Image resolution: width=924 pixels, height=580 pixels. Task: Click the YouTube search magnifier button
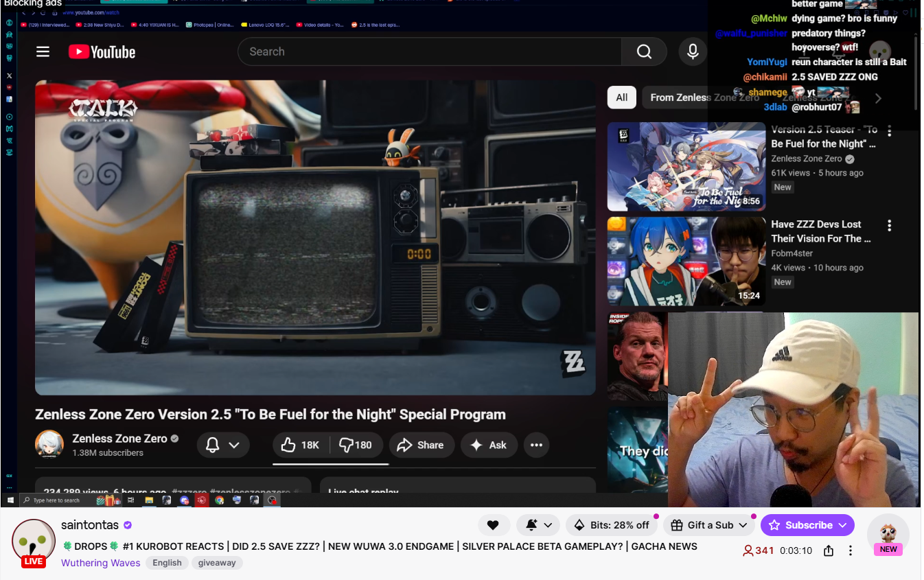644,51
